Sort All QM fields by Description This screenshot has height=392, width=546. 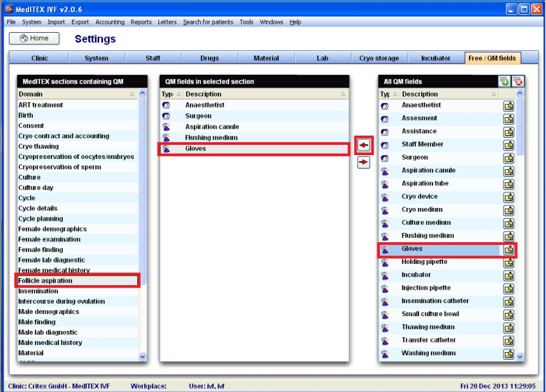[x=449, y=94]
